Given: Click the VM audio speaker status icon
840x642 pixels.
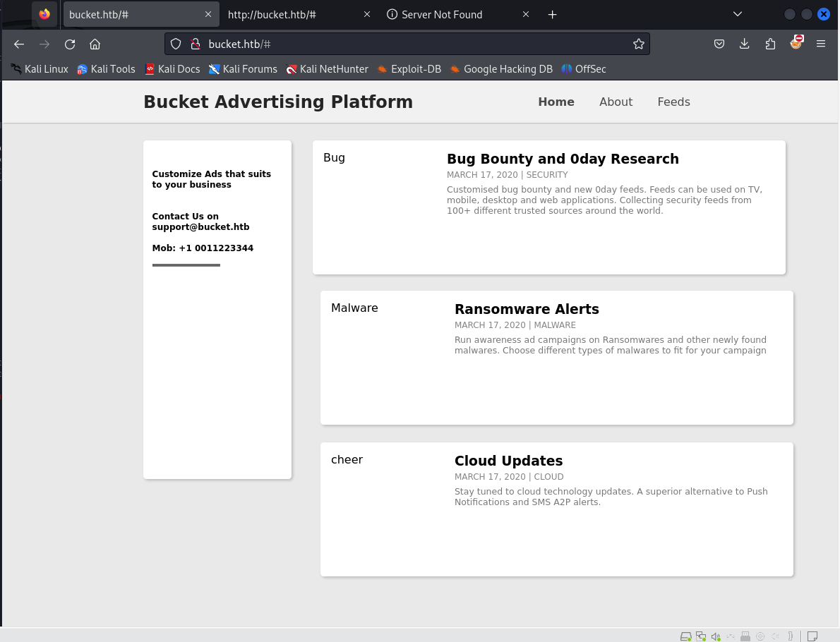Looking at the screenshot, I should [x=716, y=636].
